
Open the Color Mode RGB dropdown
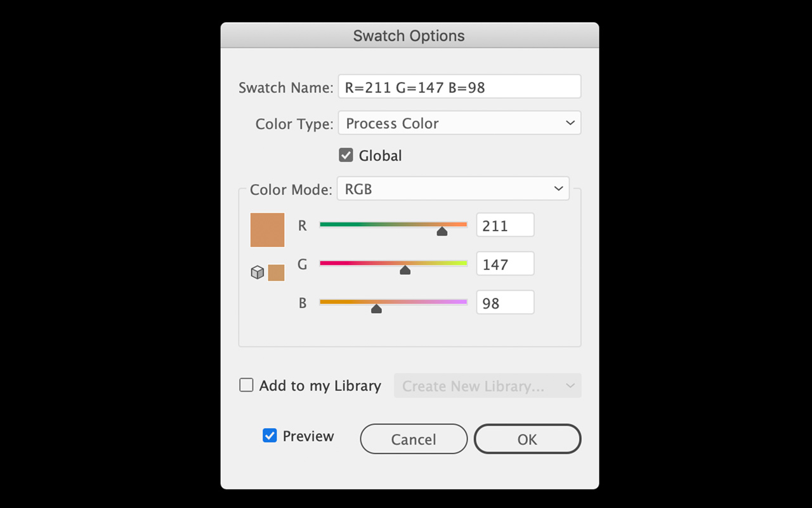453,189
